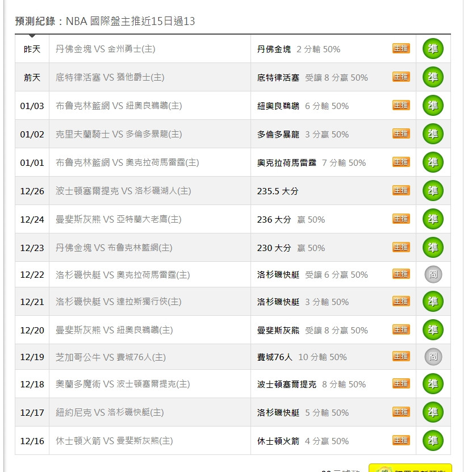Open the 丹佛金塊 VS 金州勇士(主) matchup
Viewport: 476px width, 472px height.
point(105,49)
